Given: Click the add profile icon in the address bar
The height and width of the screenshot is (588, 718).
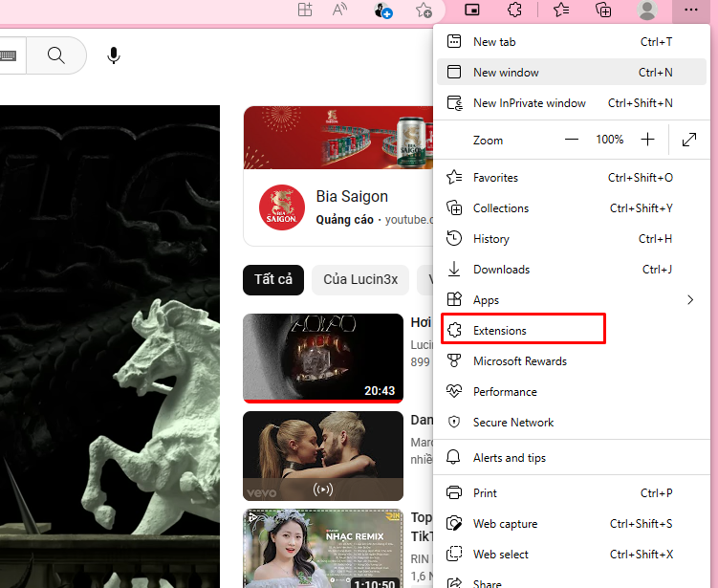Looking at the screenshot, I should (x=382, y=10).
